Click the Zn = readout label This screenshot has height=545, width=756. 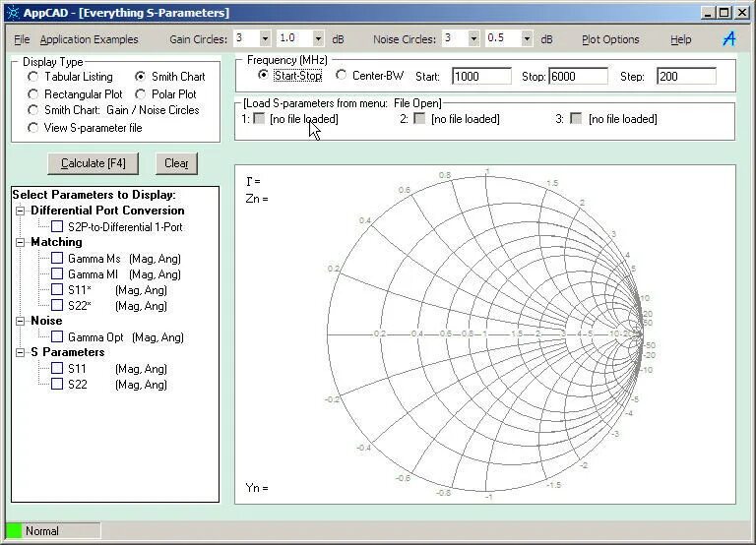coord(257,199)
